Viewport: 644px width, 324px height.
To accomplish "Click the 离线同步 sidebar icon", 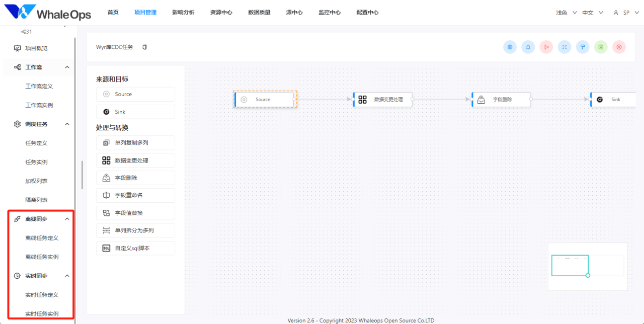I will click(18, 219).
